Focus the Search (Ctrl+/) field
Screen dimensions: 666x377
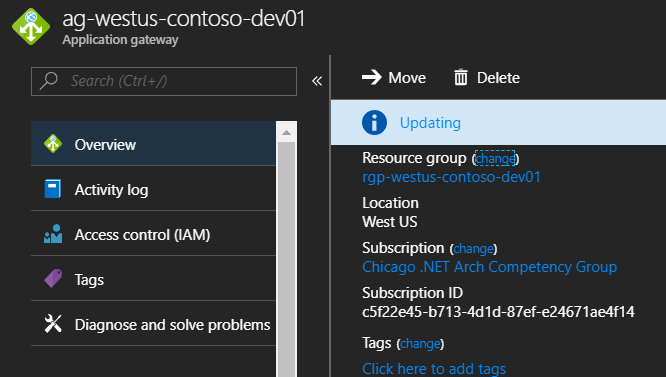click(x=164, y=81)
